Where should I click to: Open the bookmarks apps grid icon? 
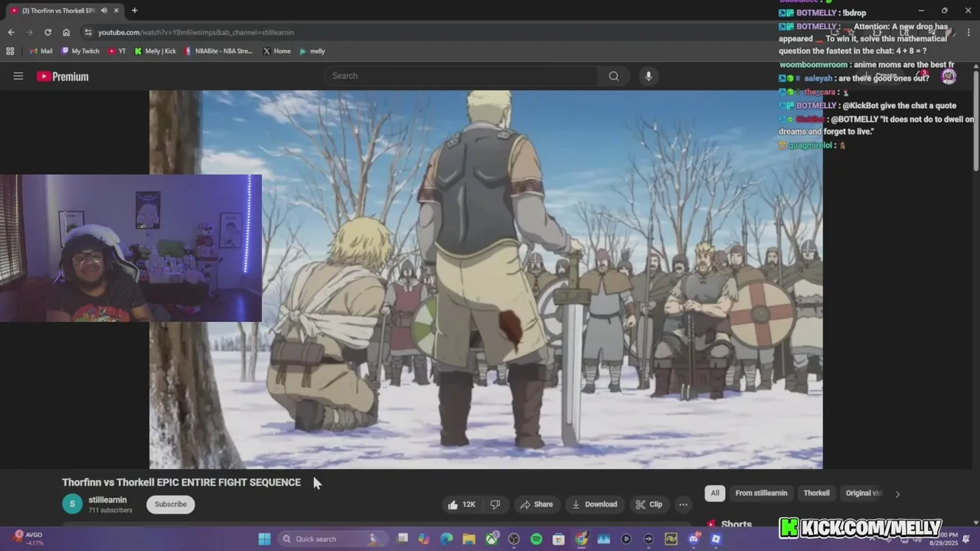10,51
